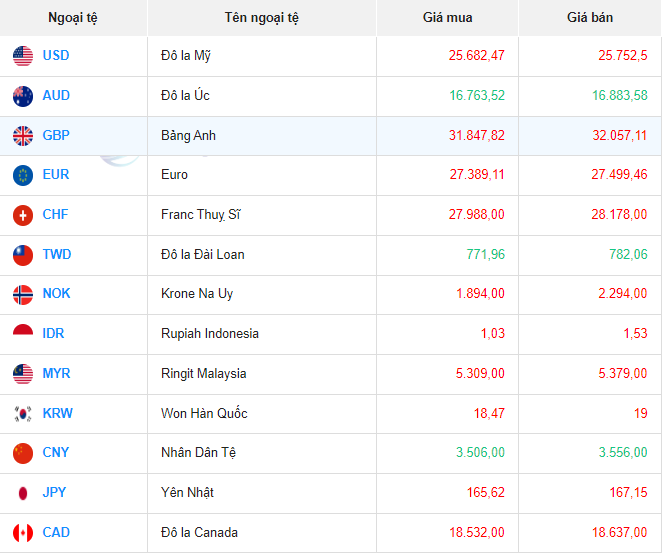Click the IDR currency code link

tap(54, 334)
